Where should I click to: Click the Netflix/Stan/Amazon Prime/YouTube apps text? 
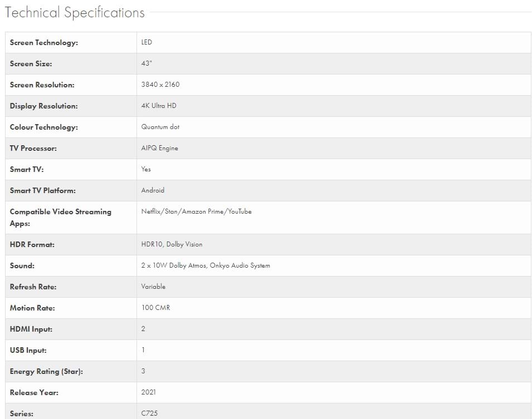click(196, 211)
